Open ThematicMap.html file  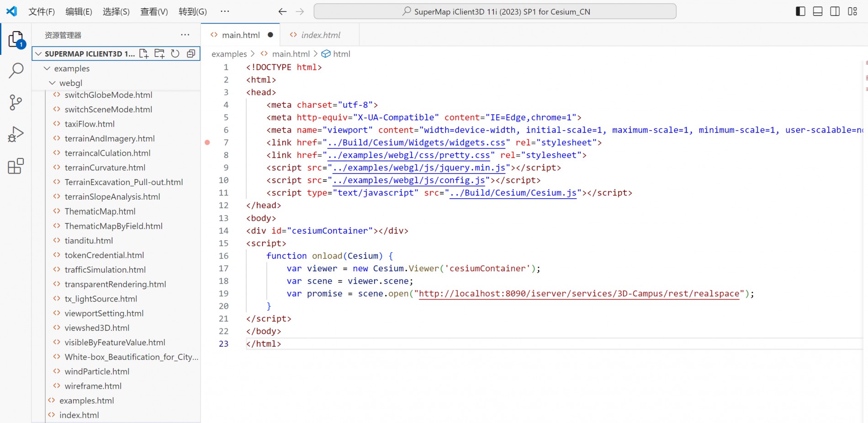[100, 211]
